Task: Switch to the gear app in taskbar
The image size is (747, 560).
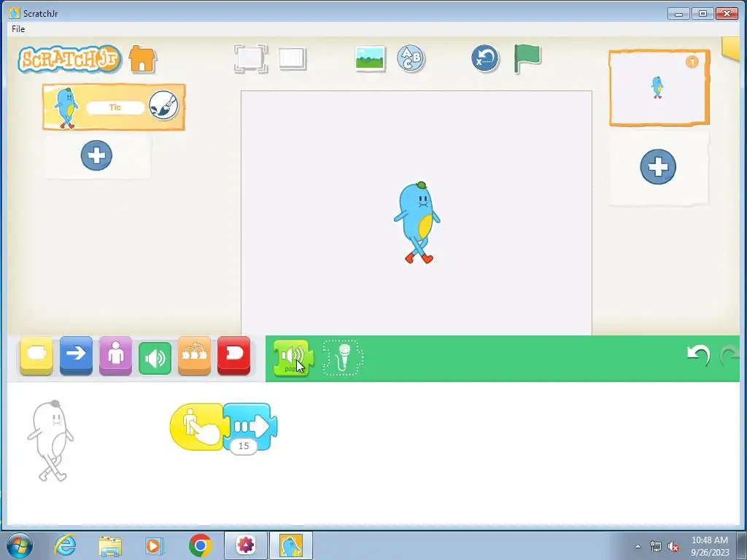Action: click(x=246, y=545)
